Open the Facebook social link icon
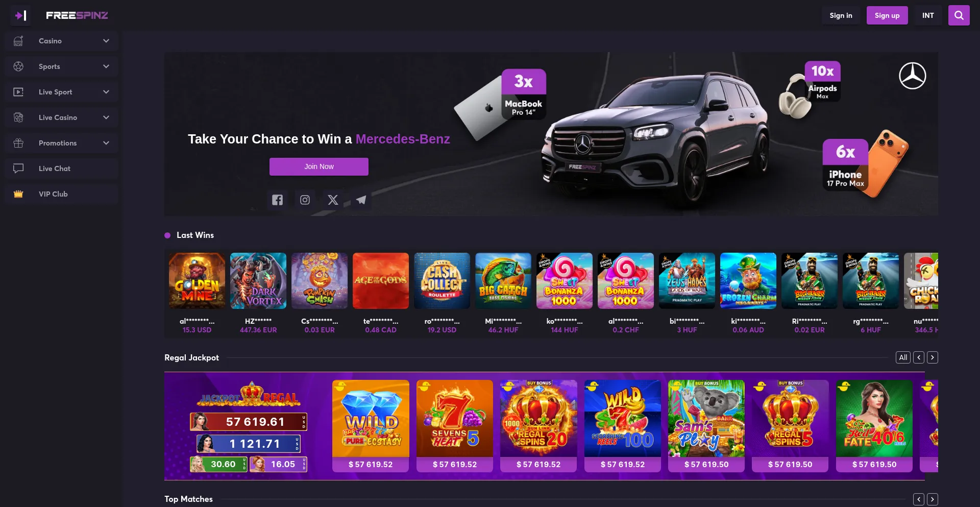980x507 pixels. [277, 200]
